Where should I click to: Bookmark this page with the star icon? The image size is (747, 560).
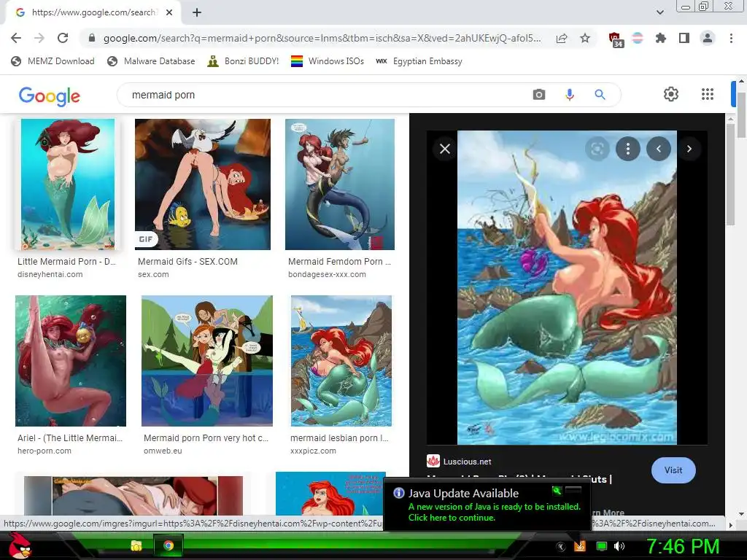pos(585,38)
